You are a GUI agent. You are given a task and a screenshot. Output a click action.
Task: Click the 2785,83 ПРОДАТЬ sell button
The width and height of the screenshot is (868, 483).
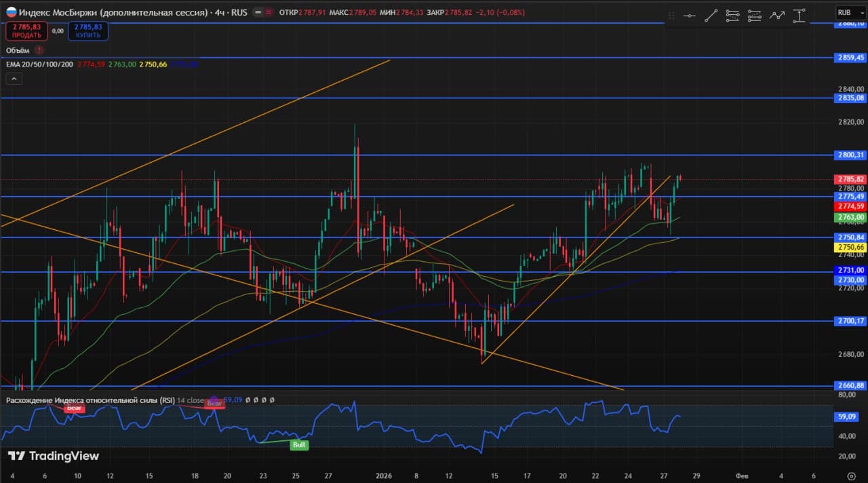pos(27,31)
